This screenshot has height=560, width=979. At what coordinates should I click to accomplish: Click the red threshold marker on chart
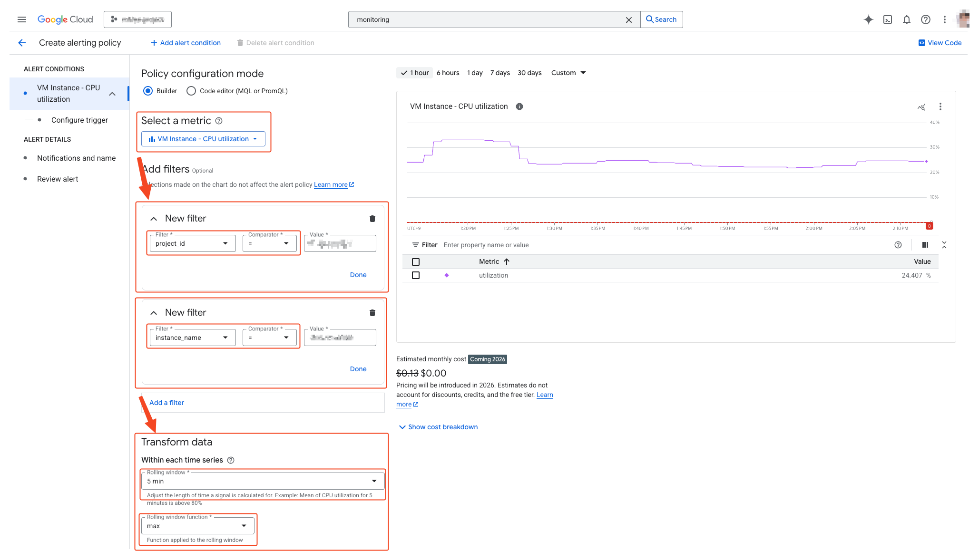click(x=929, y=226)
